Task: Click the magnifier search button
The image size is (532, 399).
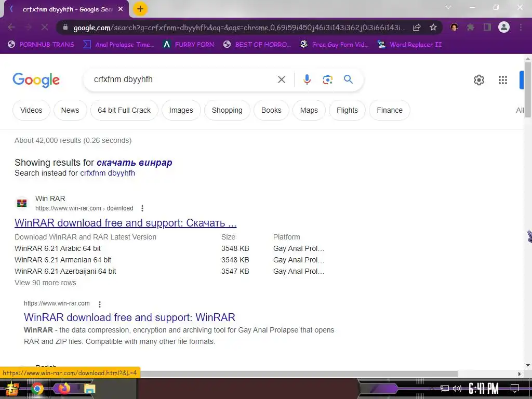Action: pyautogui.click(x=348, y=79)
